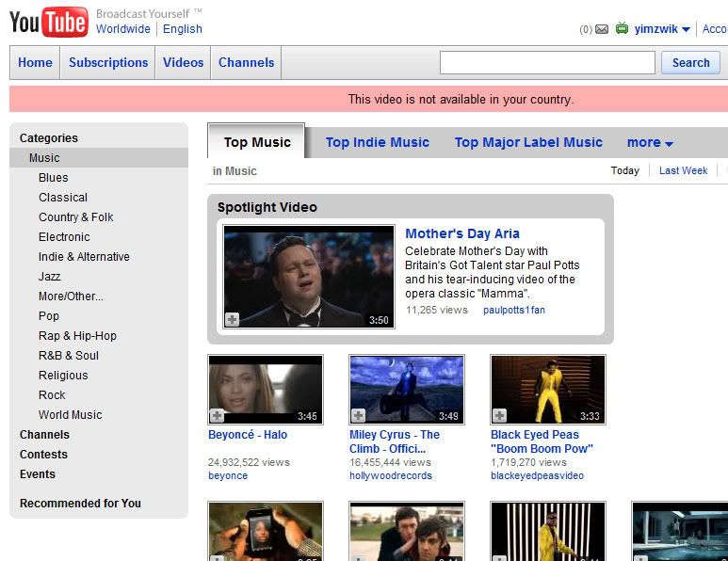The width and height of the screenshot is (728, 561).
Task: Go to the Home tab
Action: pyautogui.click(x=35, y=63)
